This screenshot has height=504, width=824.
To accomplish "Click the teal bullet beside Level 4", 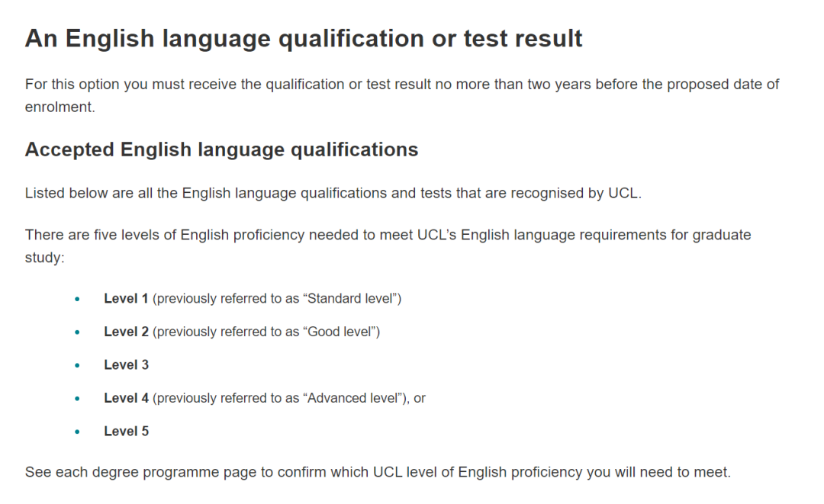I will 77,399.
